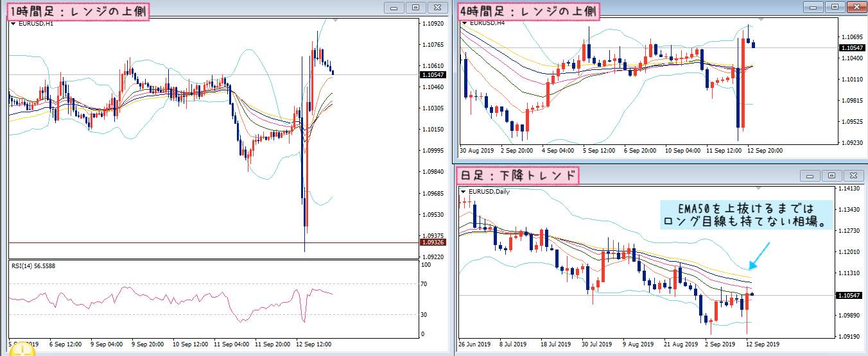The width and height of the screenshot is (868, 356).
Task: Minimize the EURUSD H1 chart window
Action: [x=394, y=8]
